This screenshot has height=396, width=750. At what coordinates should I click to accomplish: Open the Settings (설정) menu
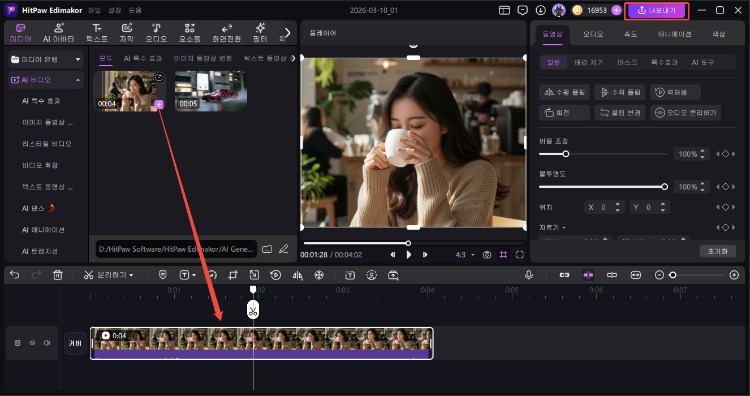coord(114,10)
